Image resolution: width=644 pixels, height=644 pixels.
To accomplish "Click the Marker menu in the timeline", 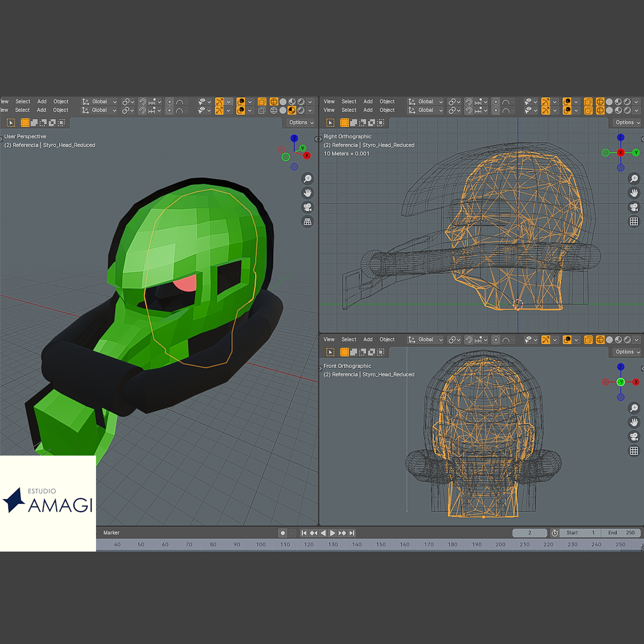I will pos(112,533).
